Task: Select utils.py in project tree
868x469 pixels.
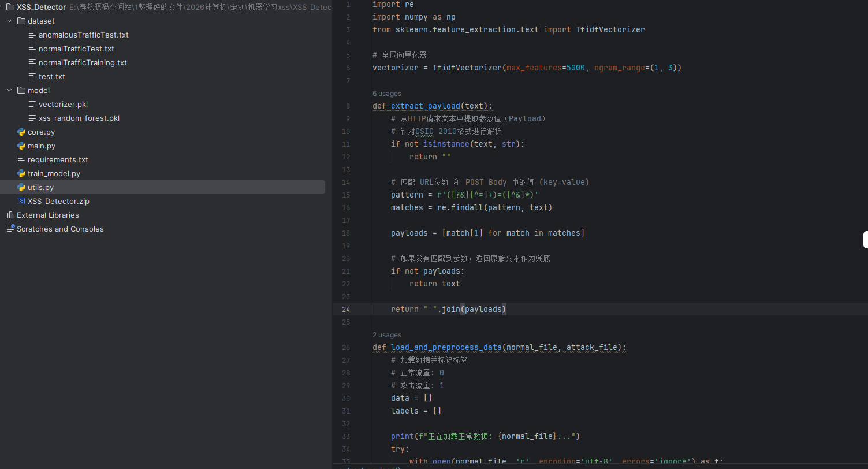Action: pyautogui.click(x=40, y=187)
